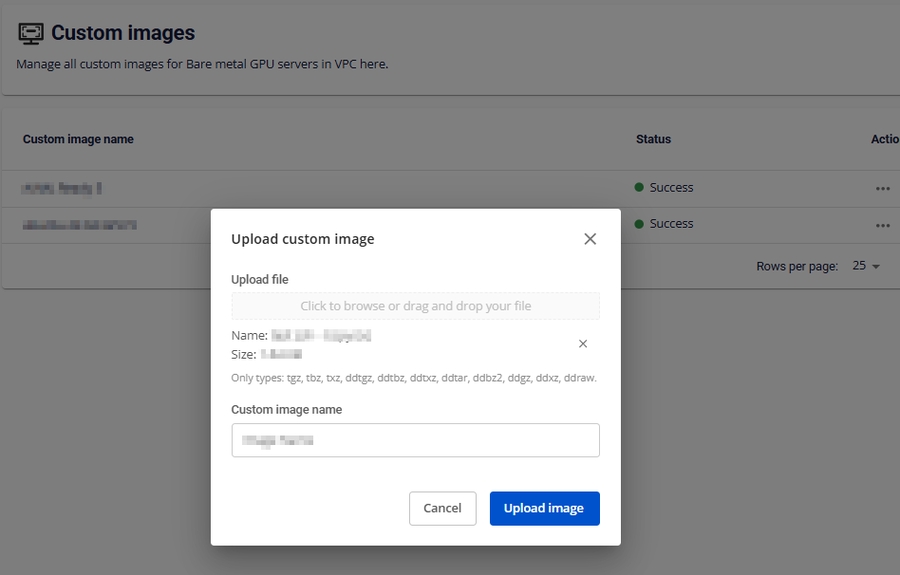
Task: Click the Custom images monitor icon
Action: click(x=31, y=33)
